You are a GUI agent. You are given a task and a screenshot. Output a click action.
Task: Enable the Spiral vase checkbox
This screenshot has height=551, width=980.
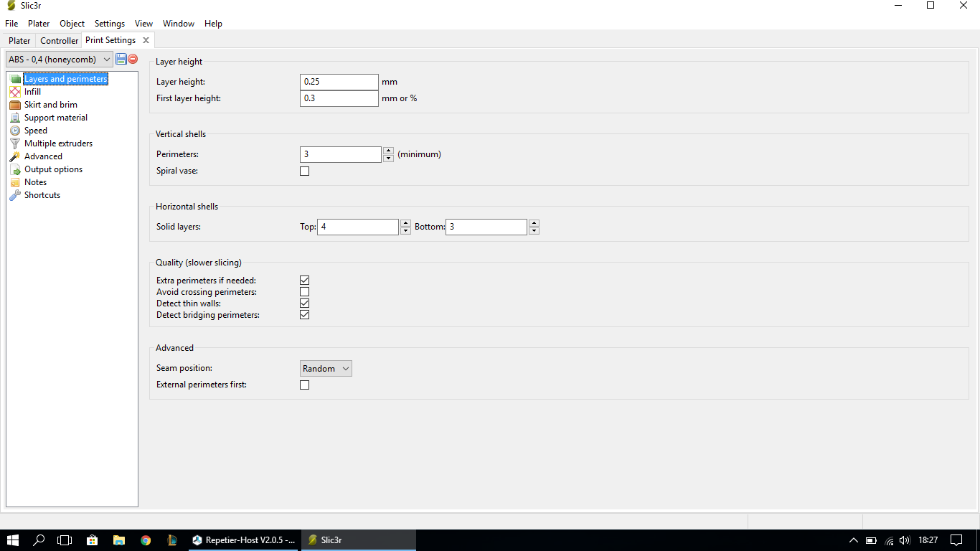[304, 171]
